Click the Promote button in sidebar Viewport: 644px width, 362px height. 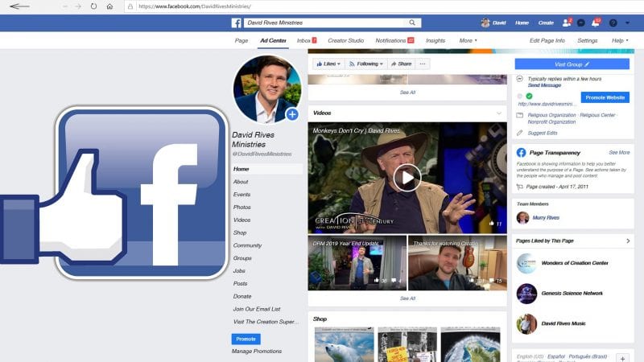pyautogui.click(x=246, y=339)
